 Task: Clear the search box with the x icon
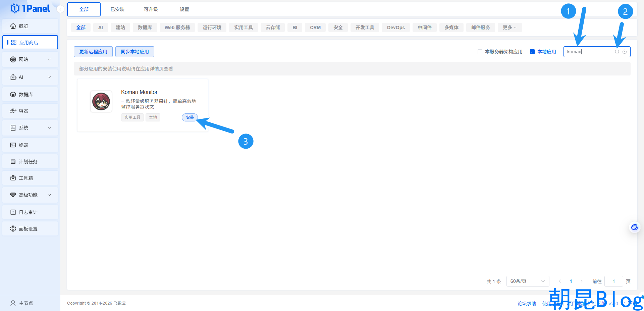pyautogui.click(x=625, y=52)
